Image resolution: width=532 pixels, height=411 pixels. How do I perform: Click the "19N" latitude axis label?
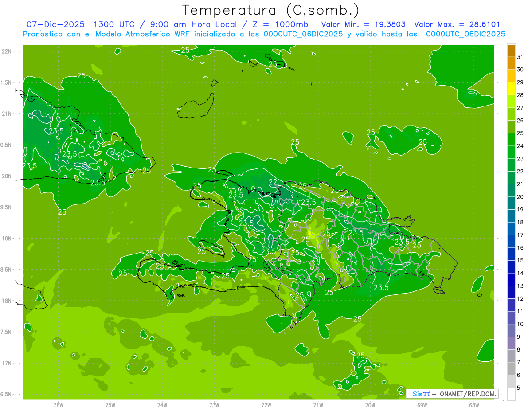(x=7, y=239)
